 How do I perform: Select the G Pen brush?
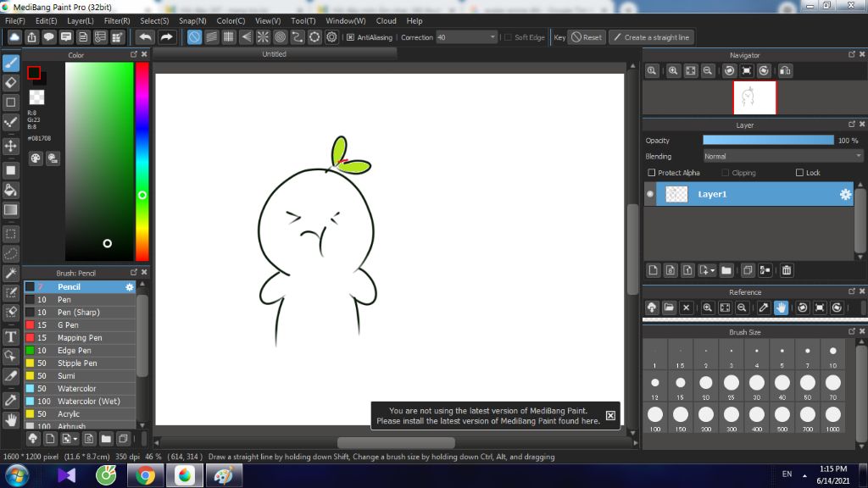coord(80,324)
